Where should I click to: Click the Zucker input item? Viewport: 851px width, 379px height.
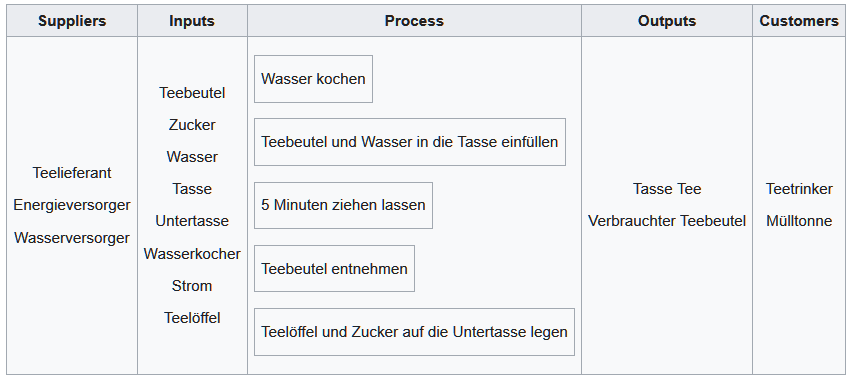point(192,125)
